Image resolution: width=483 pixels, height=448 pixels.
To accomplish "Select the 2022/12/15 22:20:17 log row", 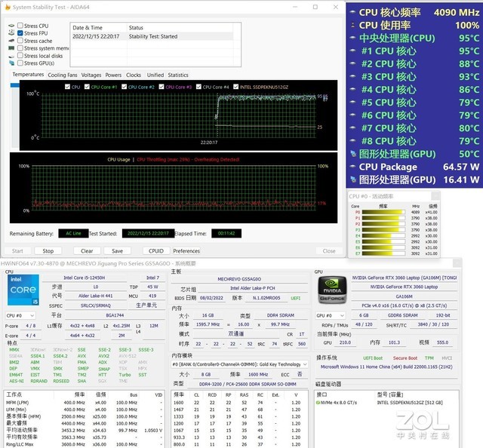I will 152,36.
